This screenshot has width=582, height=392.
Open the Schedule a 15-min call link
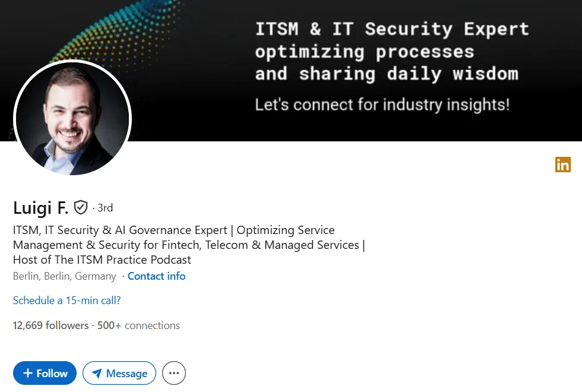click(67, 301)
